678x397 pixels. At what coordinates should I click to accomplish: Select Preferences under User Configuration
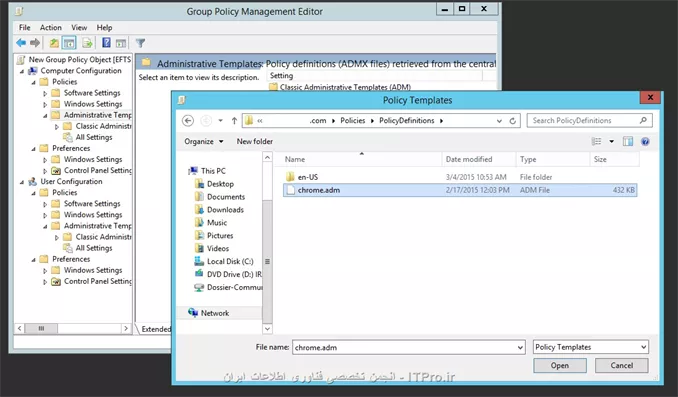pyautogui.click(x=71, y=259)
